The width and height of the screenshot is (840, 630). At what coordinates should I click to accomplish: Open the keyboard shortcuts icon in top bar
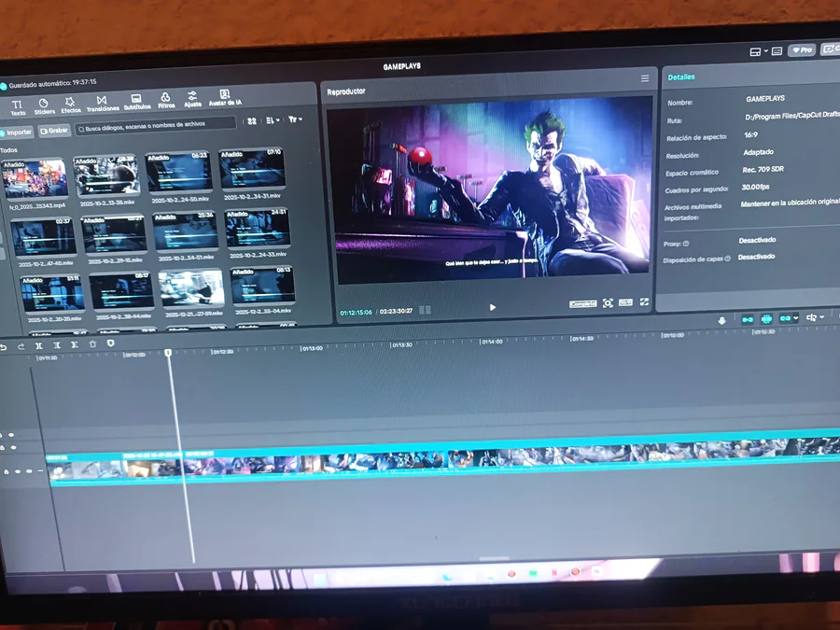(777, 51)
